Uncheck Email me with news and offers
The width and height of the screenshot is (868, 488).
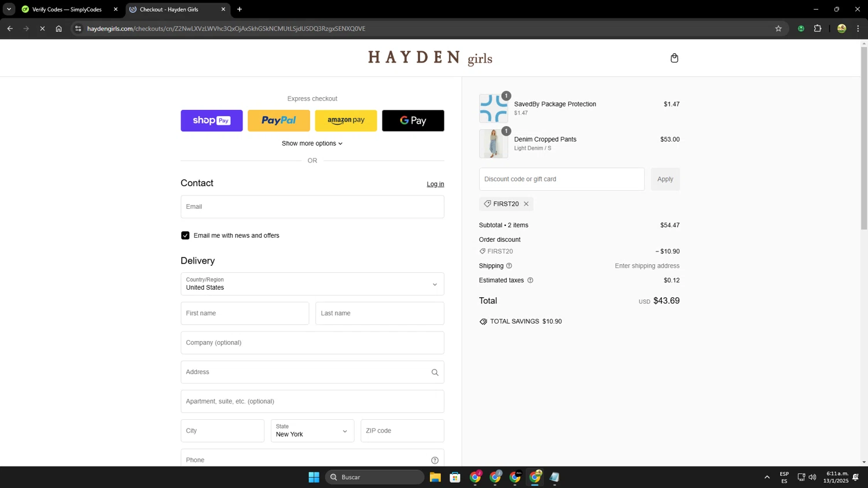185,235
